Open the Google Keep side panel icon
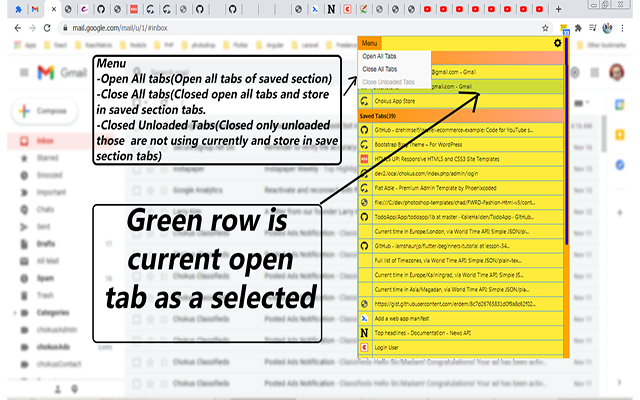640x400 pixels. pos(620,135)
